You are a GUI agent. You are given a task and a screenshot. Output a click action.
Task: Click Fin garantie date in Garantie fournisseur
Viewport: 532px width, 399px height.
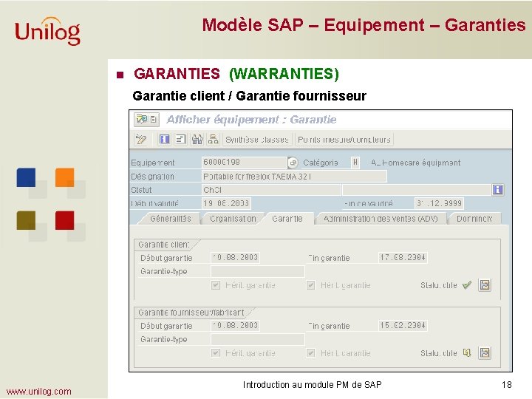[x=403, y=325]
